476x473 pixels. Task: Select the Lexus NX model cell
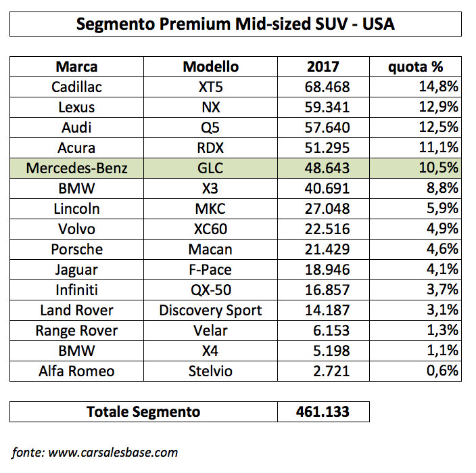pyautogui.click(x=210, y=107)
